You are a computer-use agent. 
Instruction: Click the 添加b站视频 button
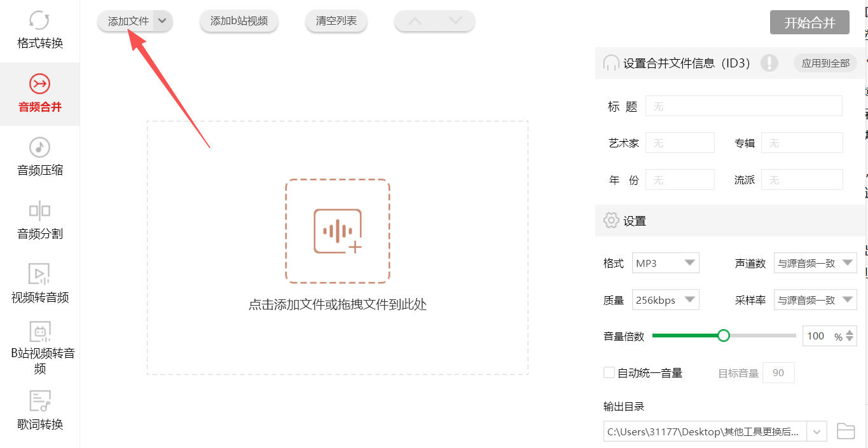[239, 21]
